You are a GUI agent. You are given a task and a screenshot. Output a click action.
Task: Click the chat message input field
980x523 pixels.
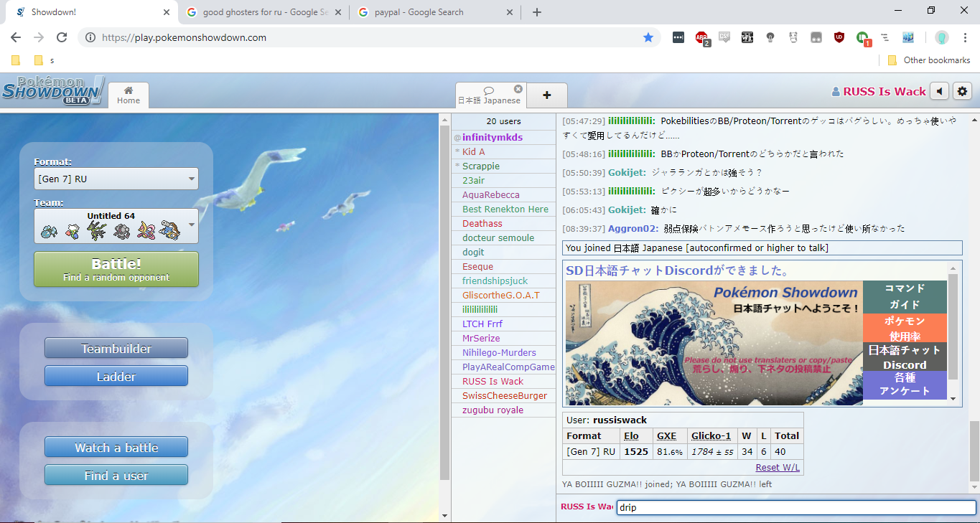click(x=795, y=507)
